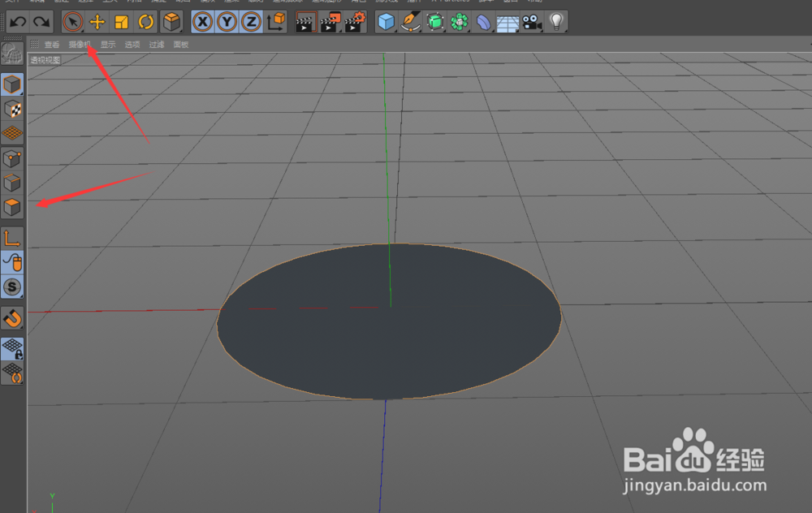Select the Move tool
812x513 pixels.
coord(97,22)
